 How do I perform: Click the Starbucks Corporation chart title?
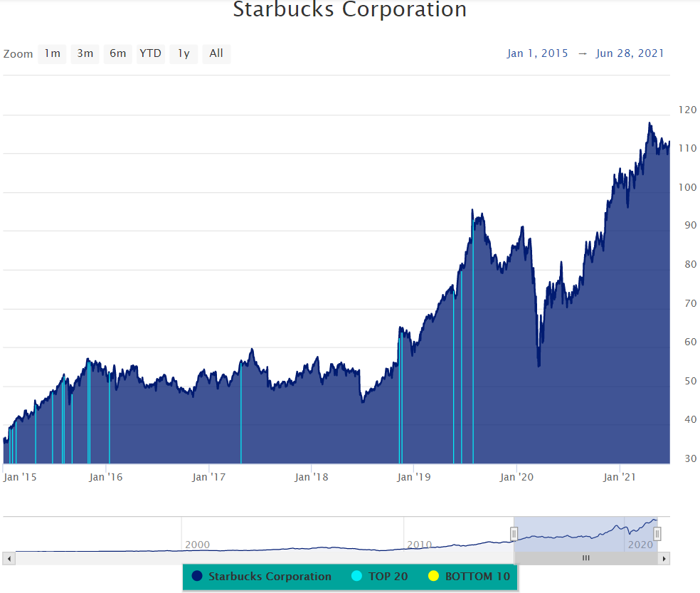(x=349, y=9)
